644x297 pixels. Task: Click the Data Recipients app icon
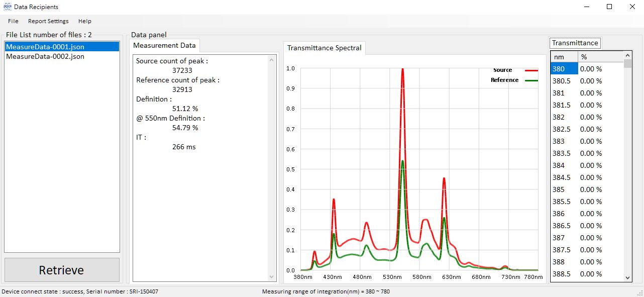coord(7,7)
